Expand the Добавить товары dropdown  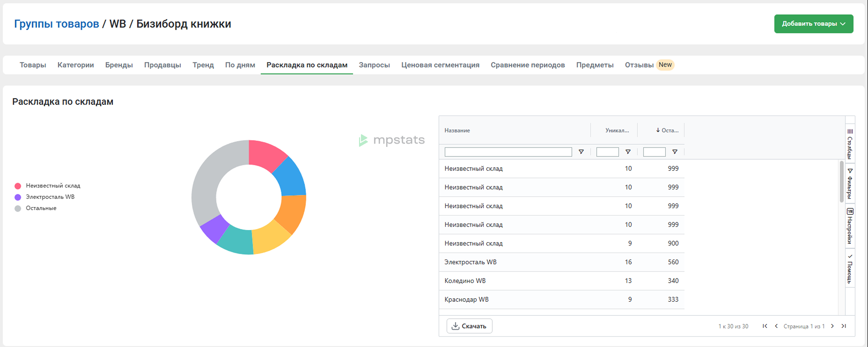coord(813,24)
